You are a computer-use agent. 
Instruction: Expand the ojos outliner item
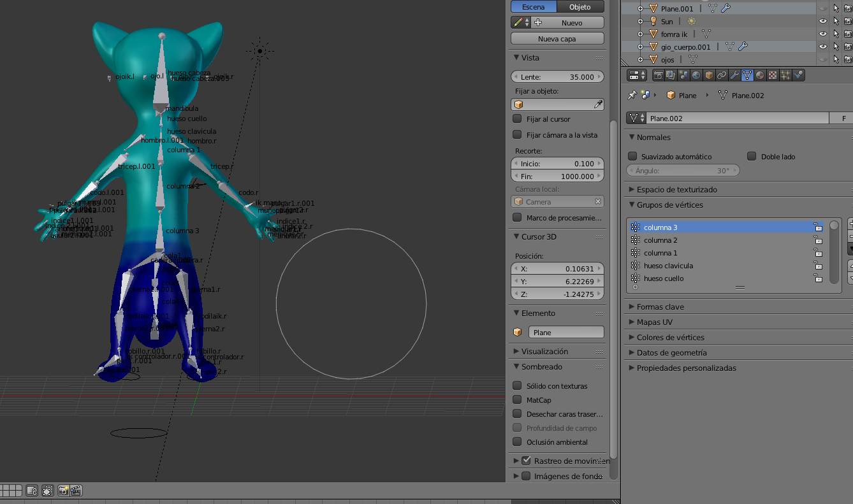[641, 60]
